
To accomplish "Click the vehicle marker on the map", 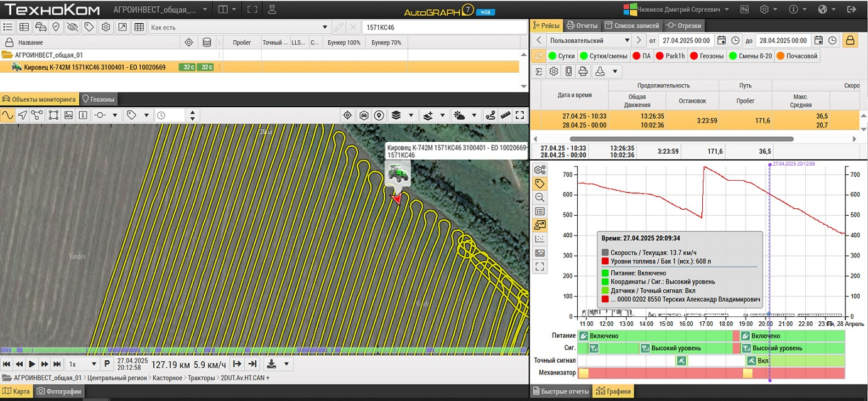I will (398, 173).
